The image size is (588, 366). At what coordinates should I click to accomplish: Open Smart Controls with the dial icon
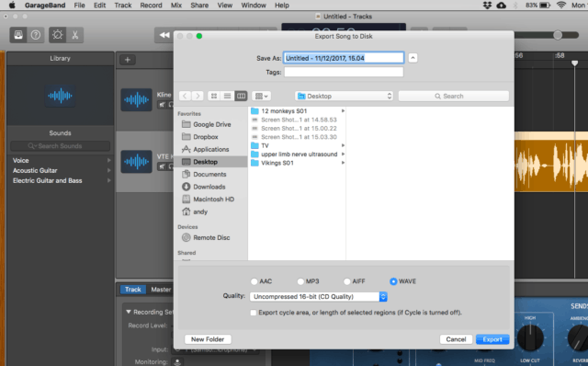(57, 35)
